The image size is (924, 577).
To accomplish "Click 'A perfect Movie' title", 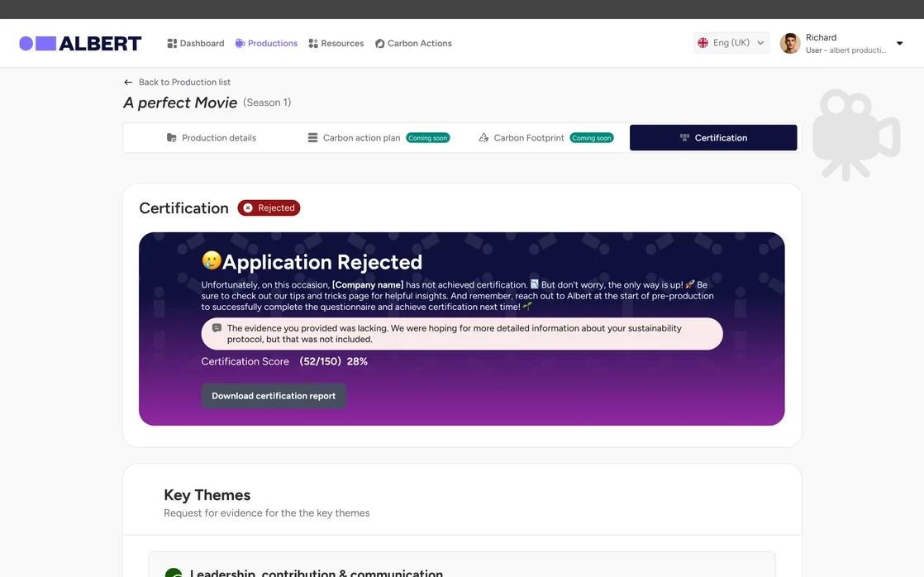I will [x=180, y=103].
